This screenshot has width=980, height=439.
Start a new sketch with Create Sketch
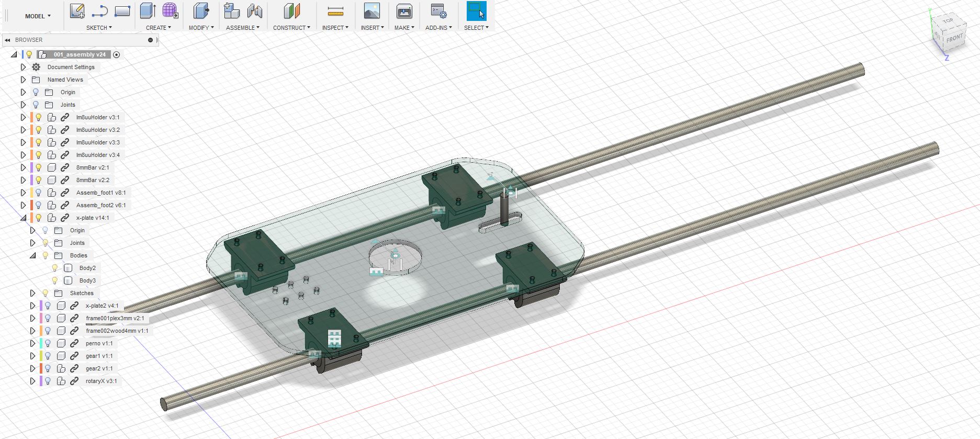tap(77, 11)
